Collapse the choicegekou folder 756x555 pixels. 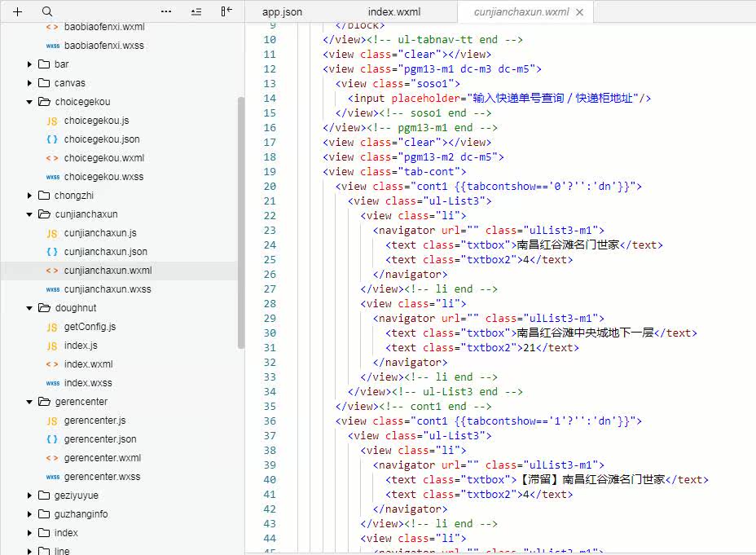pyautogui.click(x=29, y=102)
